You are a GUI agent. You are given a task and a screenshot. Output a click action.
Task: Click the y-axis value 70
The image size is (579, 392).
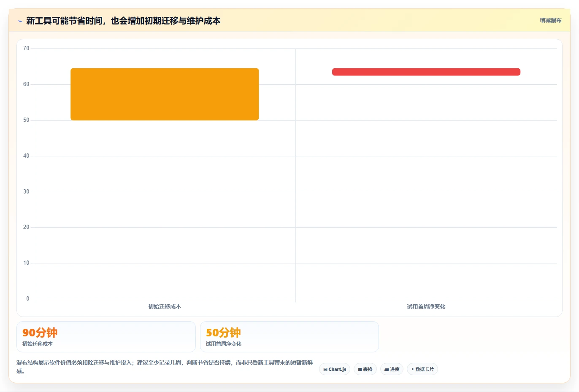point(26,48)
